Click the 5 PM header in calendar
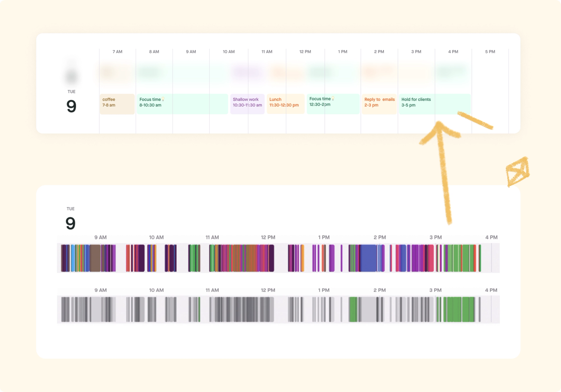Viewport: 561px width, 392px height. click(x=490, y=52)
